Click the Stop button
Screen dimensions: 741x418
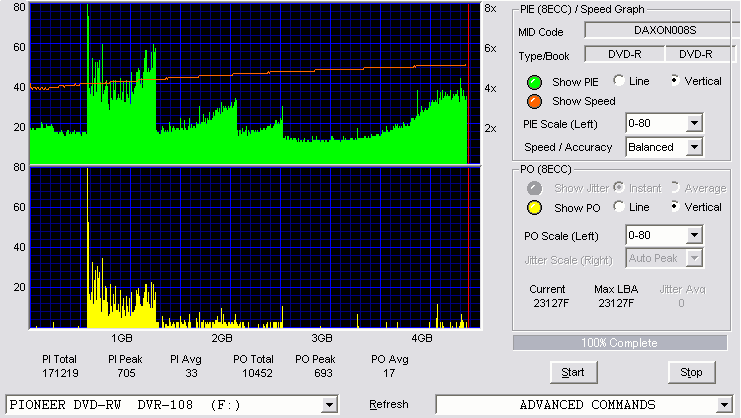click(x=691, y=373)
